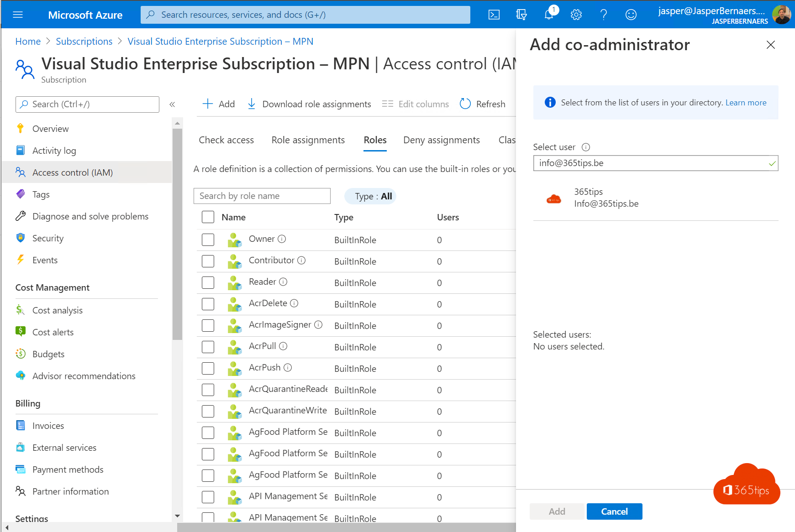Open Cost analysis in the sidebar

pyautogui.click(x=57, y=310)
